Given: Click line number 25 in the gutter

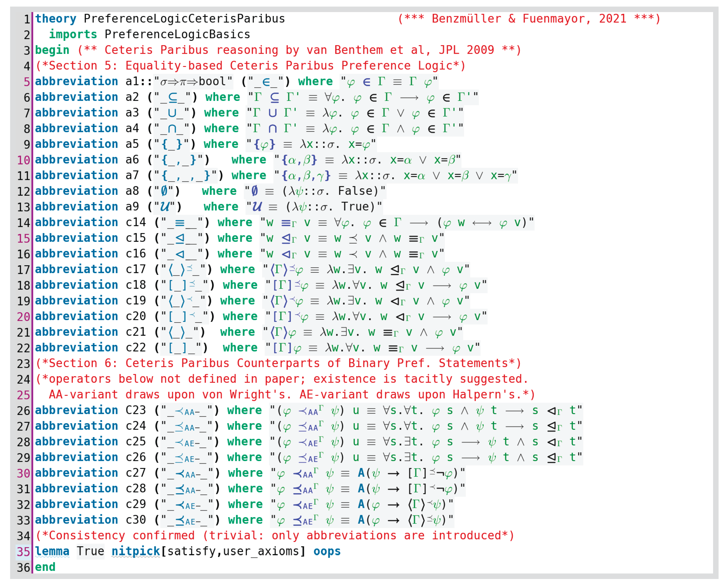Looking at the screenshot, I should (x=23, y=395).
